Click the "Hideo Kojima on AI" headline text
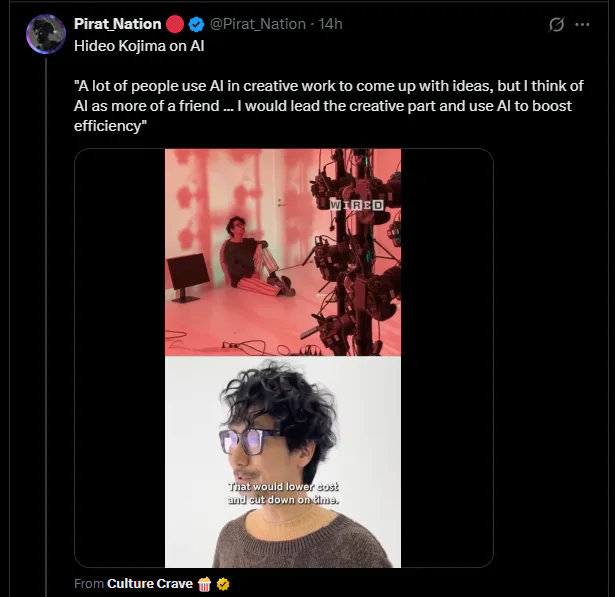Image resolution: width=615 pixels, height=597 pixels. coord(139,46)
